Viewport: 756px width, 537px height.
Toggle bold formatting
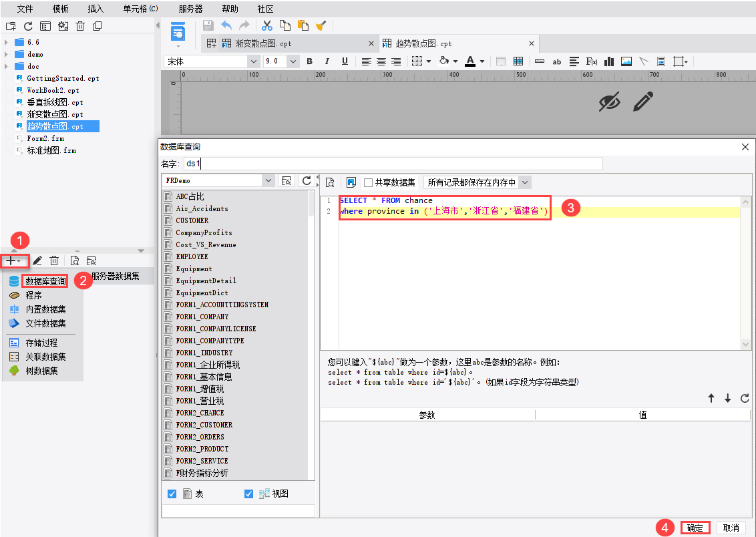pyautogui.click(x=309, y=61)
